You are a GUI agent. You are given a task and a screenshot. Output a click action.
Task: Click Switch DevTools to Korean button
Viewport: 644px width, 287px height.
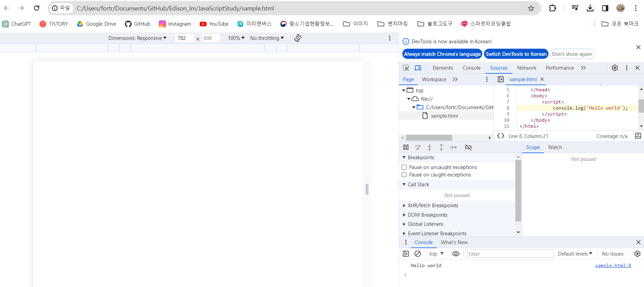[x=516, y=54]
